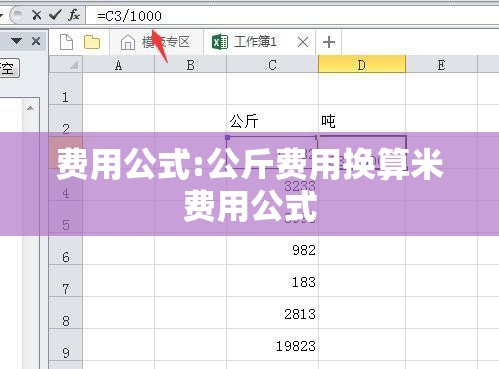Select the cell containing 19823

click(272, 345)
